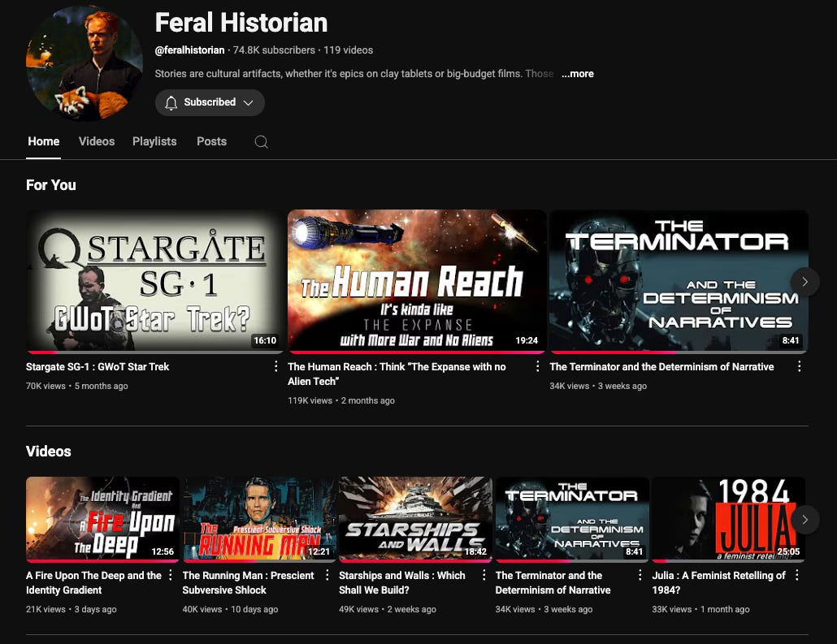
Task: Play the small Terminator thumbnail in Videos row
Action: tap(572, 519)
